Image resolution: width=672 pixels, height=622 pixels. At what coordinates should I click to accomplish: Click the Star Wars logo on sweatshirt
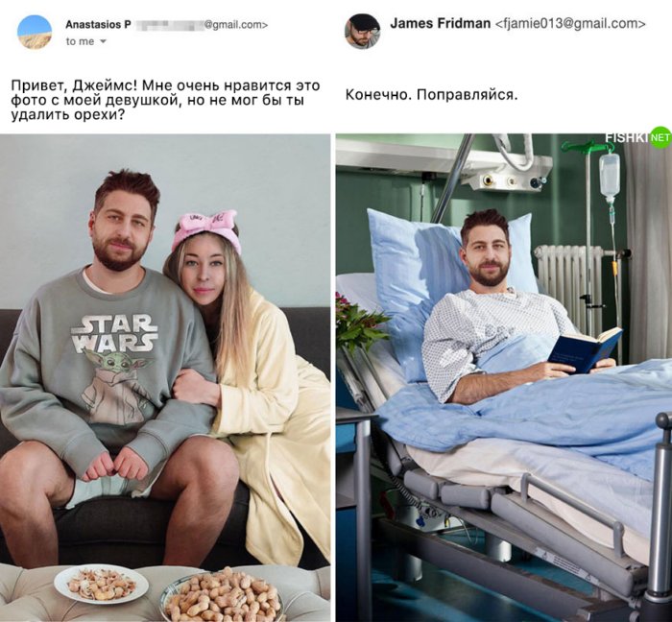114,333
